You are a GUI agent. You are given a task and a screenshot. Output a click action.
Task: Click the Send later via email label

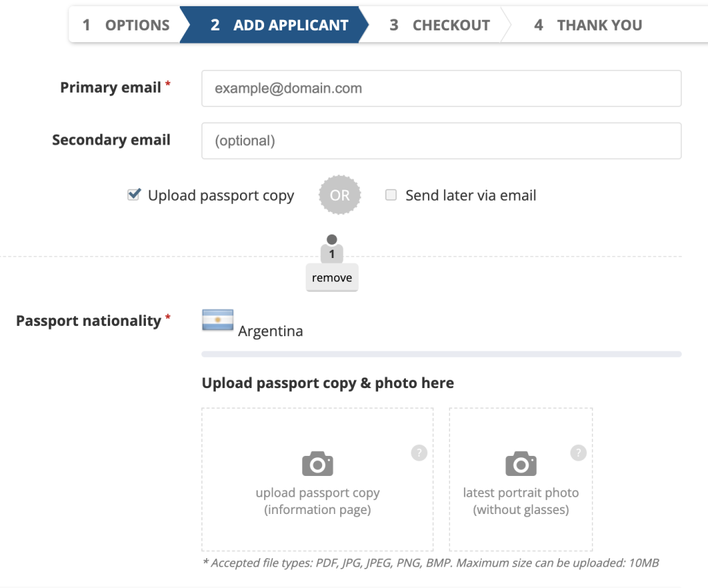[x=470, y=195]
